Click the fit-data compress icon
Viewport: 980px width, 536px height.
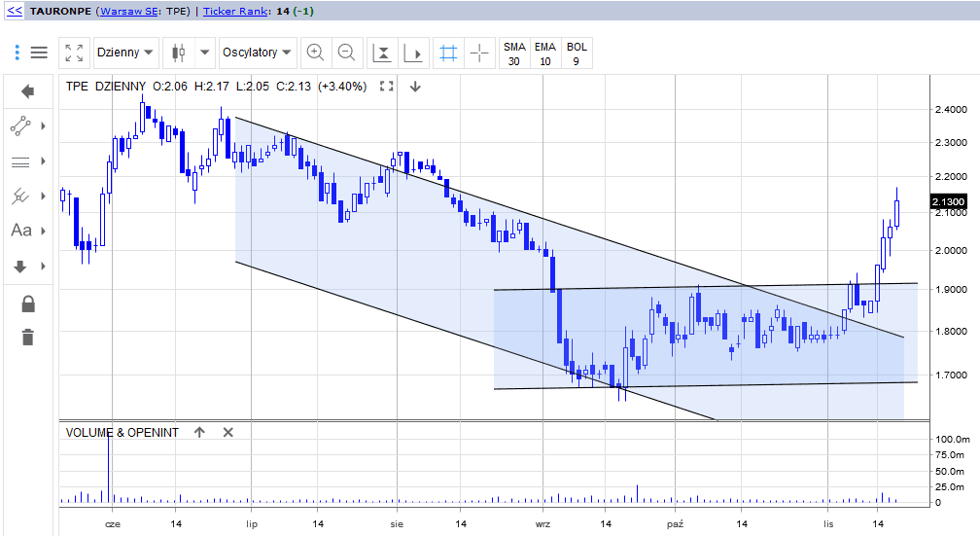[x=382, y=54]
